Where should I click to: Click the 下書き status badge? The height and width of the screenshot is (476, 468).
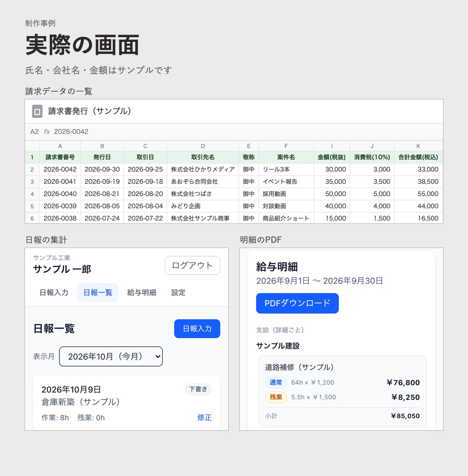(x=198, y=389)
